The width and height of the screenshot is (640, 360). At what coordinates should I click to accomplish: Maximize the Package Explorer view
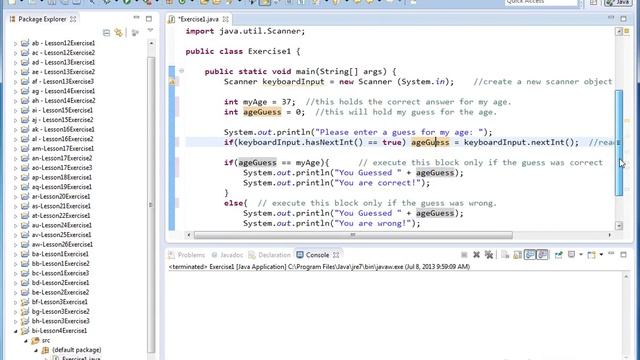pos(149,19)
